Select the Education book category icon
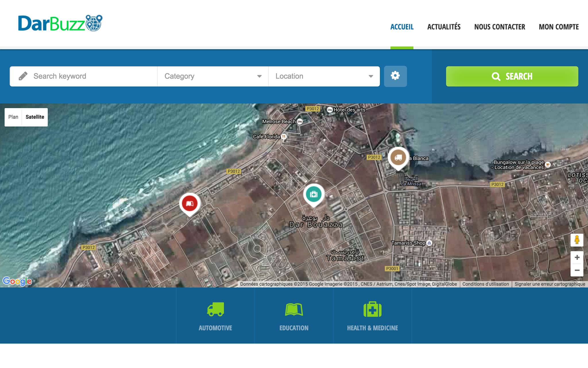This screenshot has width=588, height=368. pyautogui.click(x=294, y=310)
